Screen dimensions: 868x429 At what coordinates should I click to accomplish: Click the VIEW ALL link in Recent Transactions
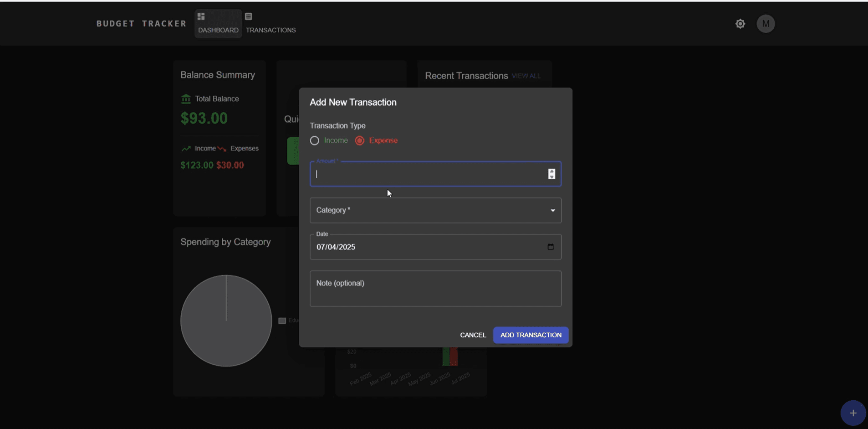tap(526, 76)
